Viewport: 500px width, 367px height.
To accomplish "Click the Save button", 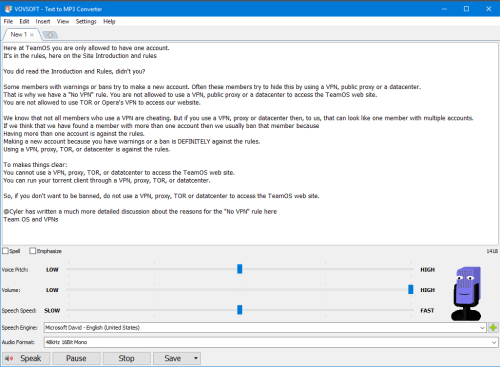I will coord(172,358).
